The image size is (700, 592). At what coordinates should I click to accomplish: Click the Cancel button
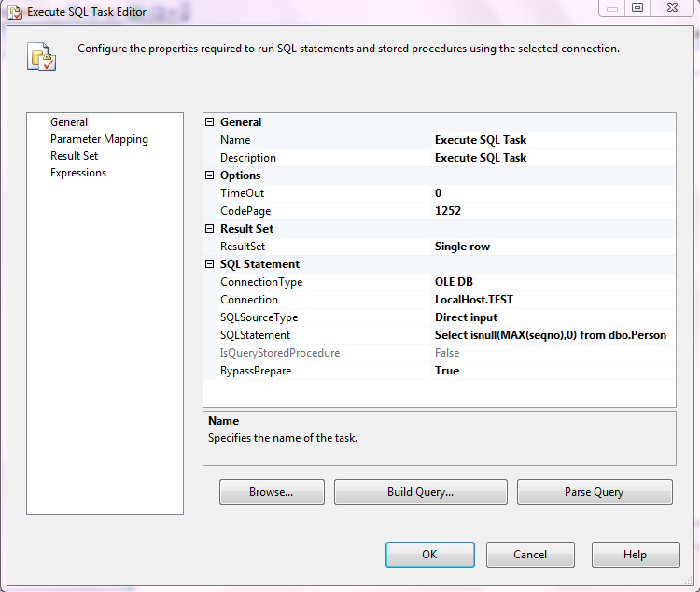point(530,555)
